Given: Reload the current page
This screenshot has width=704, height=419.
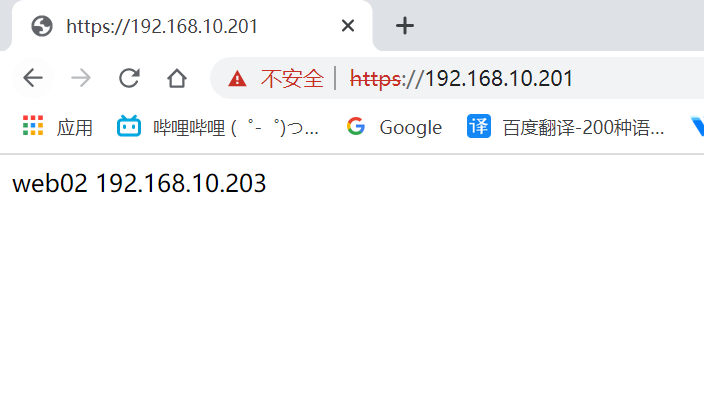Looking at the screenshot, I should click(129, 78).
